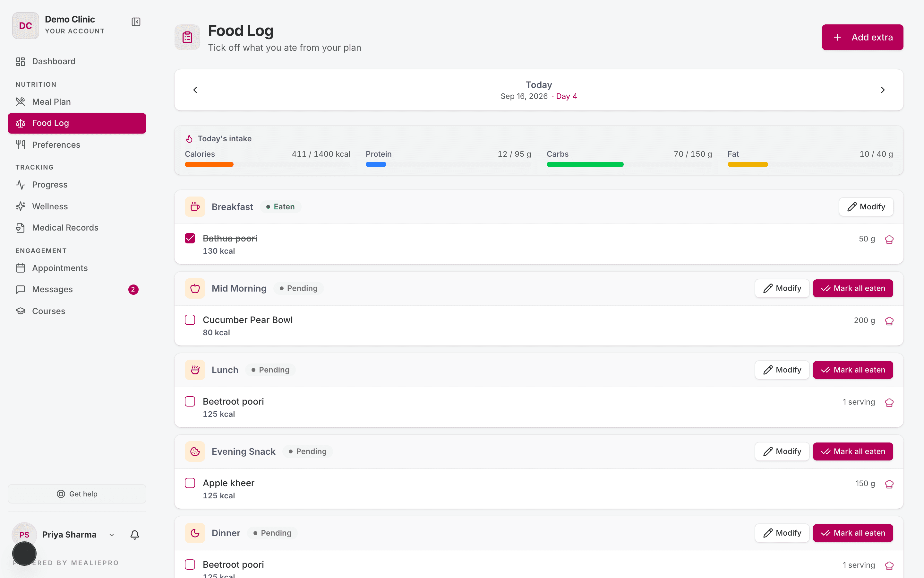Expand the Priya Sharma account dropdown
The image size is (924, 578).
[x=112, y=535]
